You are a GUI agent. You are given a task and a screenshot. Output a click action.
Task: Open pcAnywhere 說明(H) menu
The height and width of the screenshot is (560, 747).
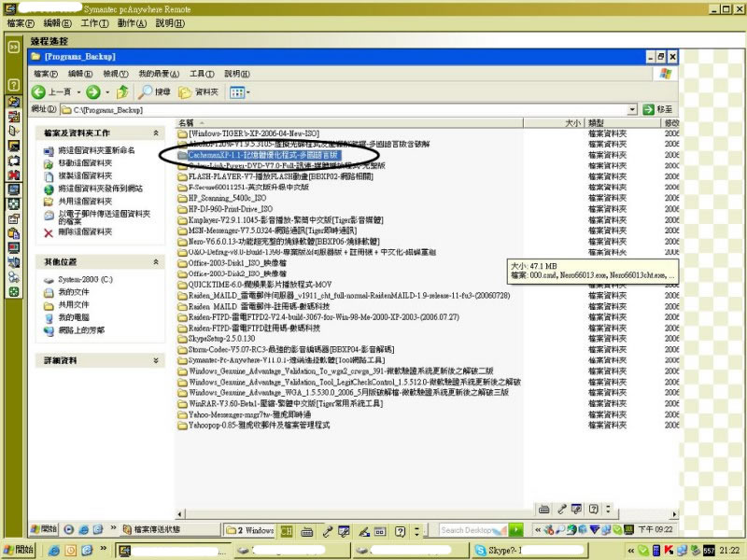click(170, 23)
